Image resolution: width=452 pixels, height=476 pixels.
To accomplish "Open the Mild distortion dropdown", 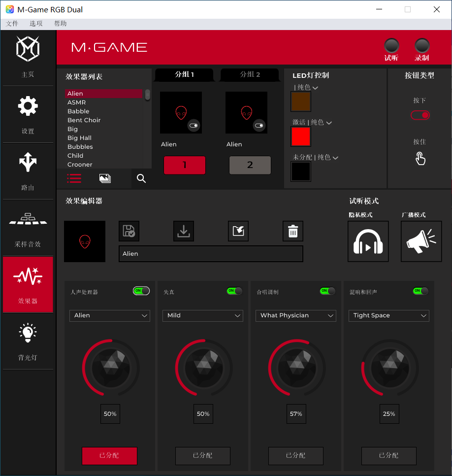I will (x=203, y=316).
